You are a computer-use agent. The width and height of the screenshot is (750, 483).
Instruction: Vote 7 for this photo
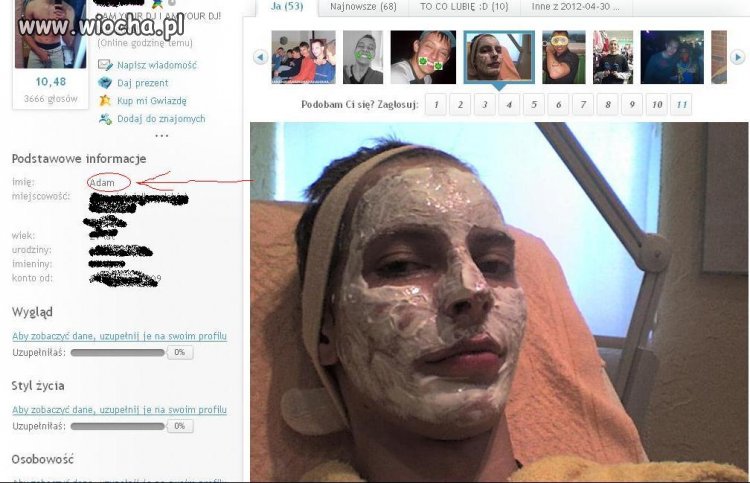[x=583, y=104]
